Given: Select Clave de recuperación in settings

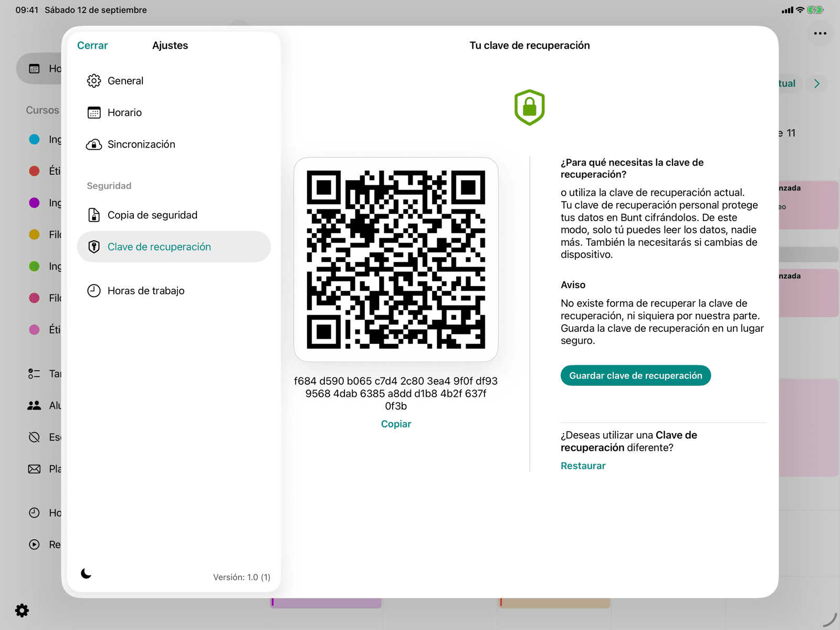Looking at the screenshot, I should point(174,247).
